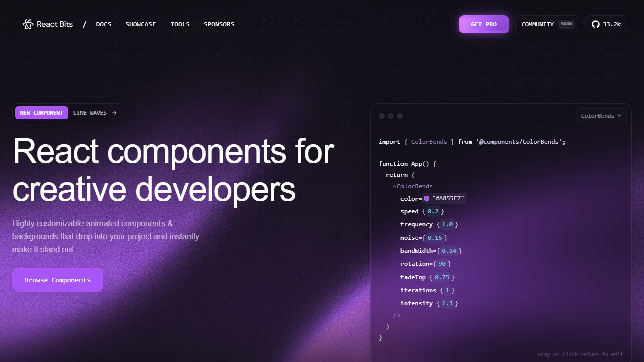This screenshot has width=644, height=362.
Task: Visit the SPONSORS nav link
Action: pyautogui.click(x=219, y=24)
